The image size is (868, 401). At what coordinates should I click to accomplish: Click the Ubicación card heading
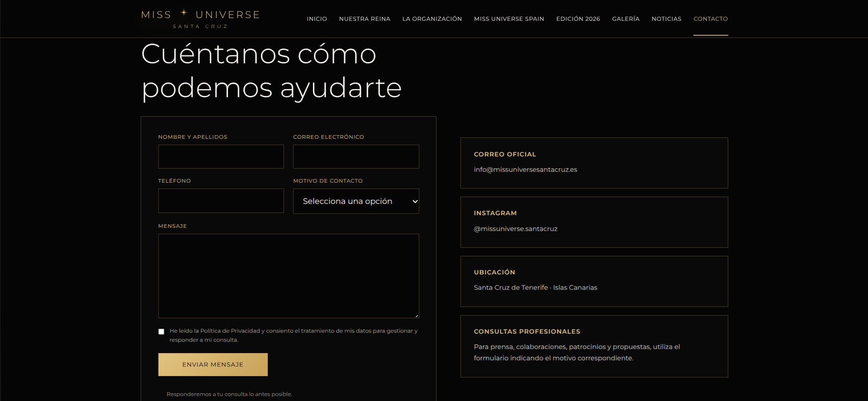pyautogui.click(x=494, y=272)
